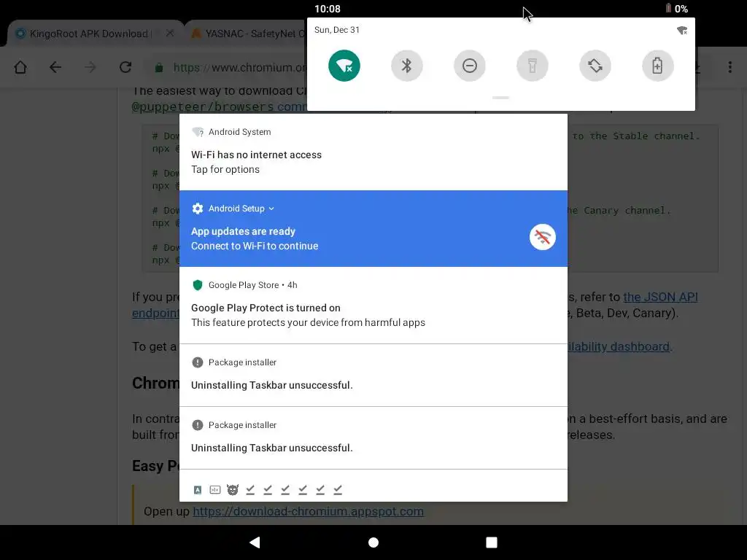Toggle the Bluetooth quick setting tile

(407, 66)
